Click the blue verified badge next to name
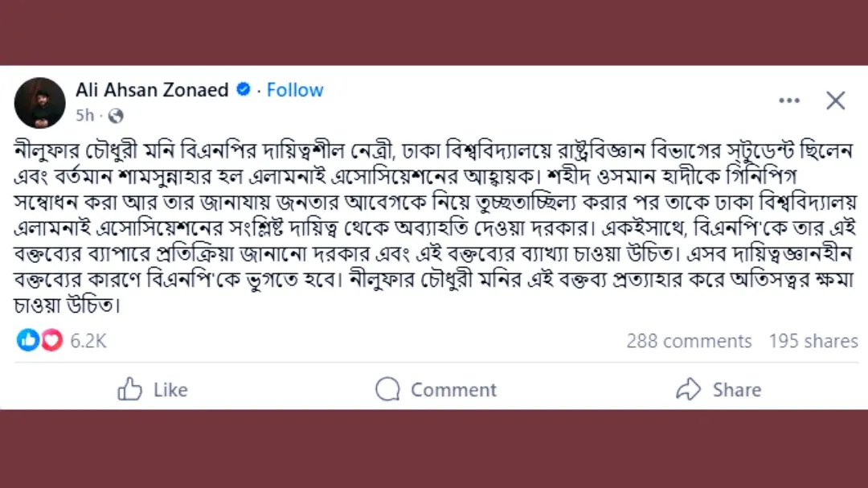This screenshot has height=488, width=868. [x=243, y=90]
